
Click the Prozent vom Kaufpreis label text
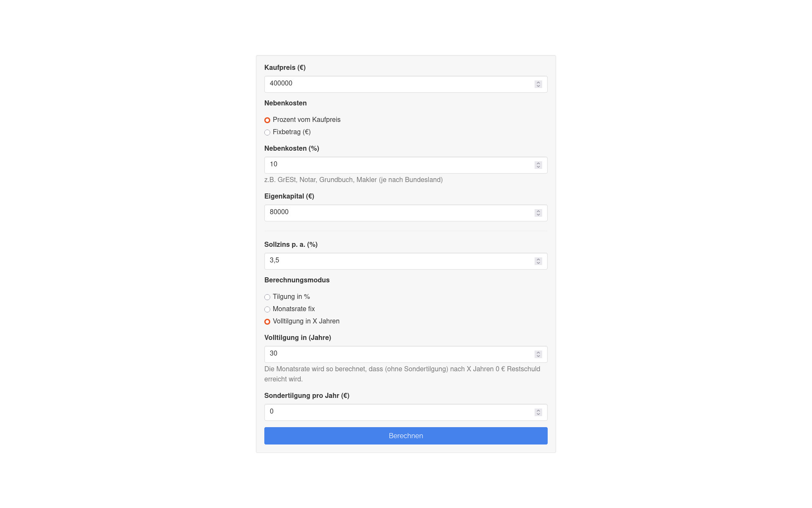(x=307, y=120)
